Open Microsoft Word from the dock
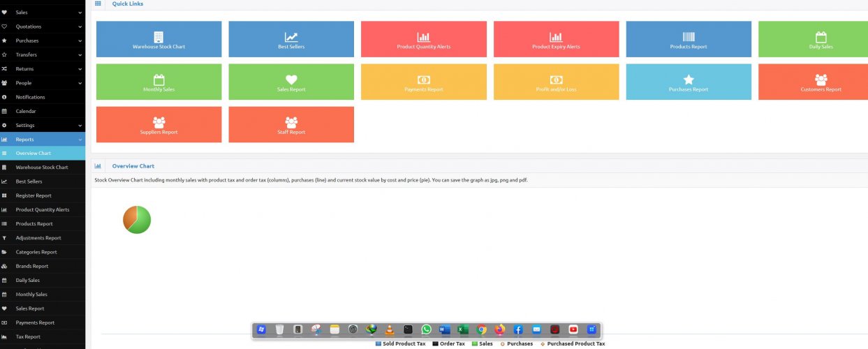Screen dimensions: 868x349 pos(445,329)
